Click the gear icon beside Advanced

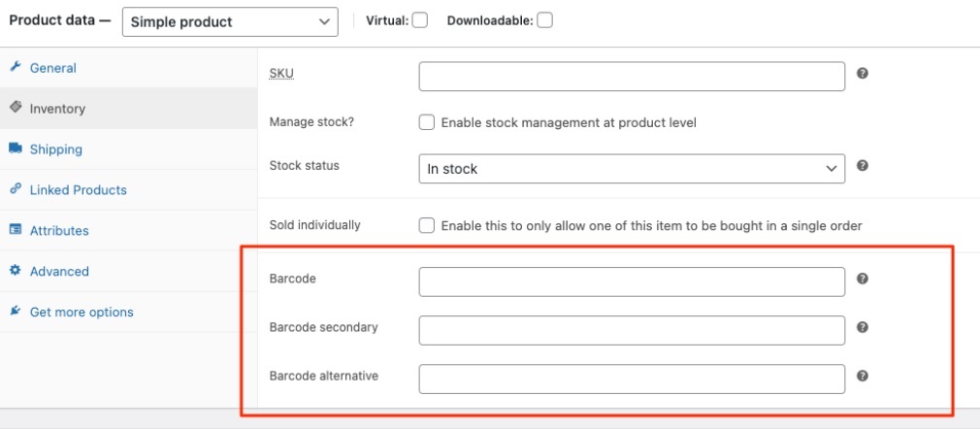pyautogui.click(x=16, y=271)
